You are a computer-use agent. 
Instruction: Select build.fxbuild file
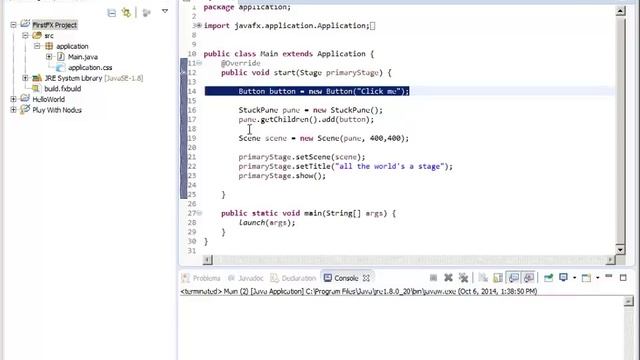point(62,89)
